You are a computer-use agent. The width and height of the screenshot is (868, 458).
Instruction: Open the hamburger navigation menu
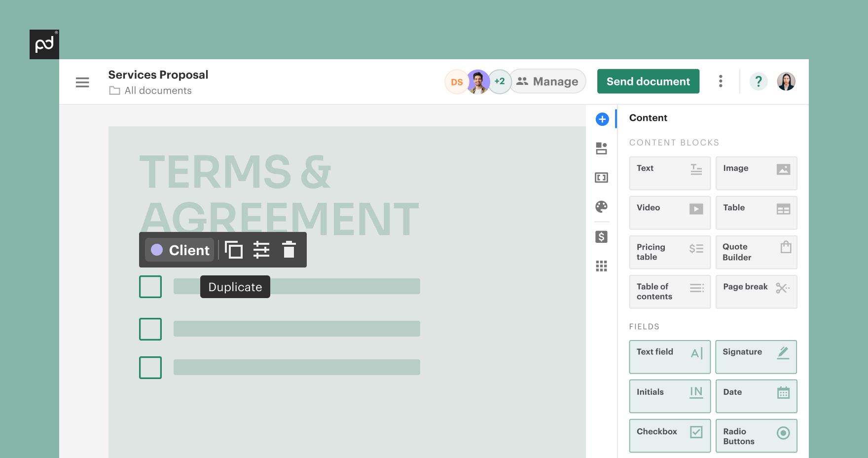[x=82, y=82]
